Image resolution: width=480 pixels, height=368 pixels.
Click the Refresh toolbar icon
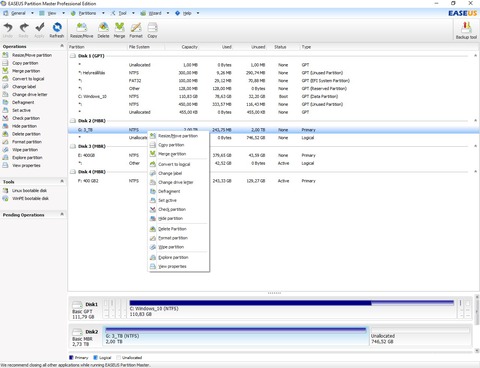coord(57,30)
